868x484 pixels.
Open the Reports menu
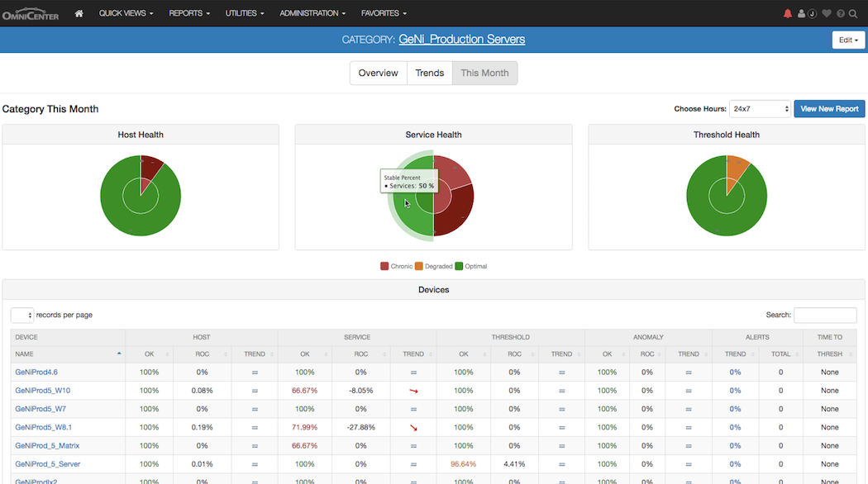pyautogui.click(x=189, y=13)
